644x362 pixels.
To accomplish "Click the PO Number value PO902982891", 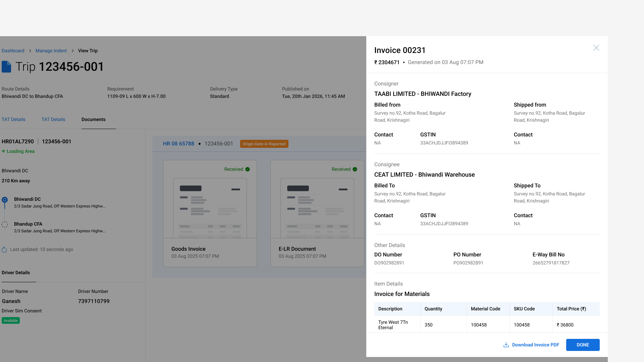I will click(468, 263).
